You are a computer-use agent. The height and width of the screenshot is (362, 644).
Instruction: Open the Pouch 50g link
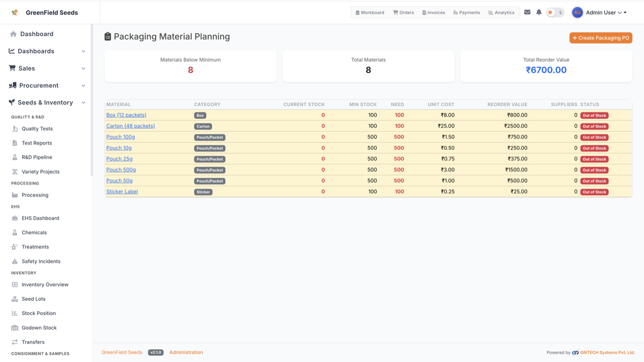119,181
